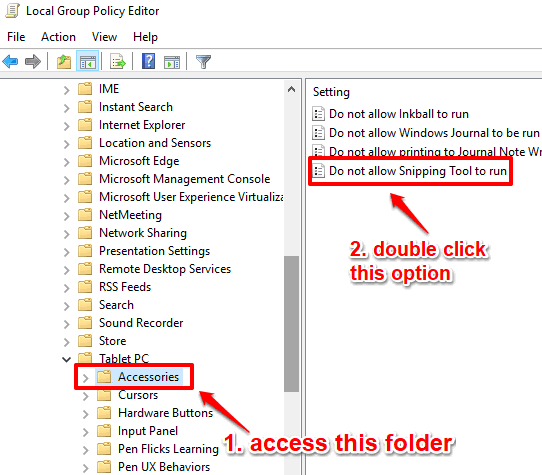Select Microsoft User Experience Virtualization folder
The height and width of the screenshot is (475, 542).
(x=191, y=197)
